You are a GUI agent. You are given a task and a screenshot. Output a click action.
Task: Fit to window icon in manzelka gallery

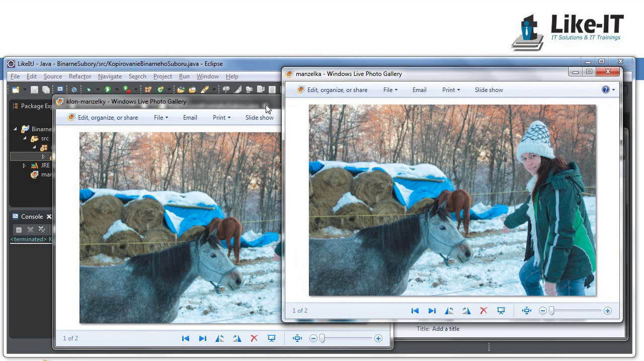tap(527, 311)
